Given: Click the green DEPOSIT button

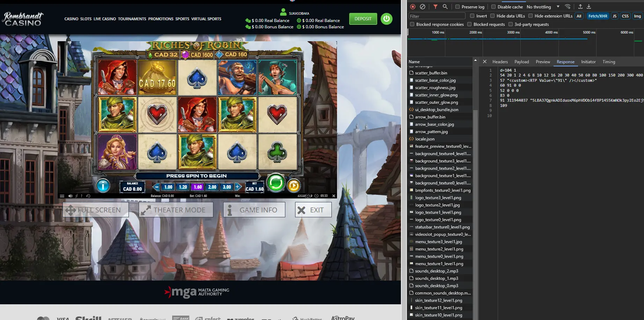Looking at the screenshot, I should coord(363,19).
